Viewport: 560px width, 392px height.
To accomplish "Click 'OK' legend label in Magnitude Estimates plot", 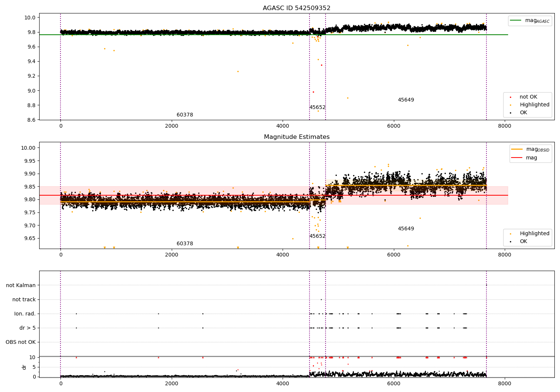I will point(523,242).
